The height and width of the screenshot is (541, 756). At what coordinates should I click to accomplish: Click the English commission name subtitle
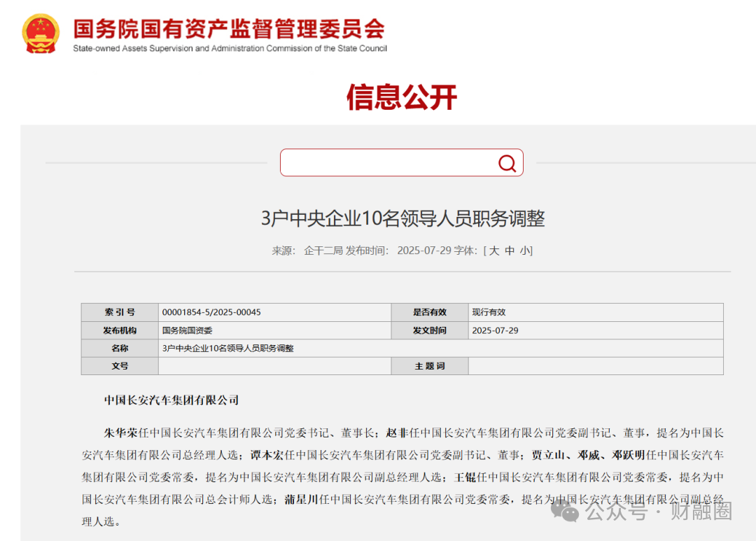[230, 48]
